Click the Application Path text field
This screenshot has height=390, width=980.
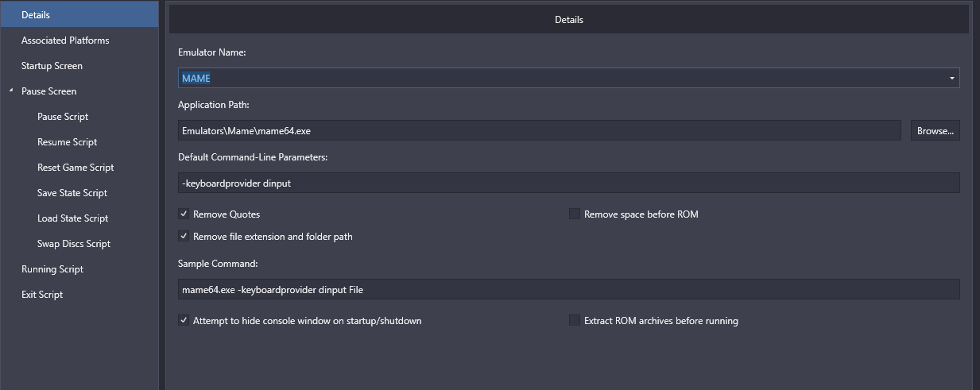click(x=540, y=130)
